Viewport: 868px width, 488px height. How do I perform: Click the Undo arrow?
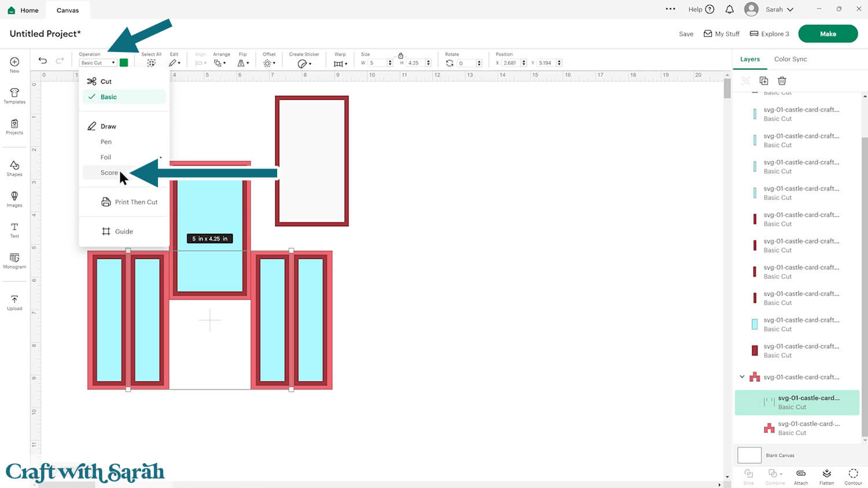point(43,61)
